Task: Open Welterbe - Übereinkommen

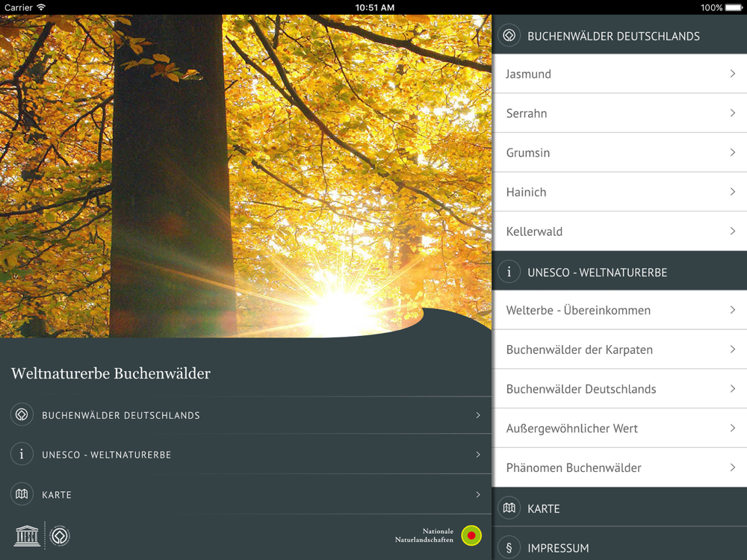Action: 619,310
